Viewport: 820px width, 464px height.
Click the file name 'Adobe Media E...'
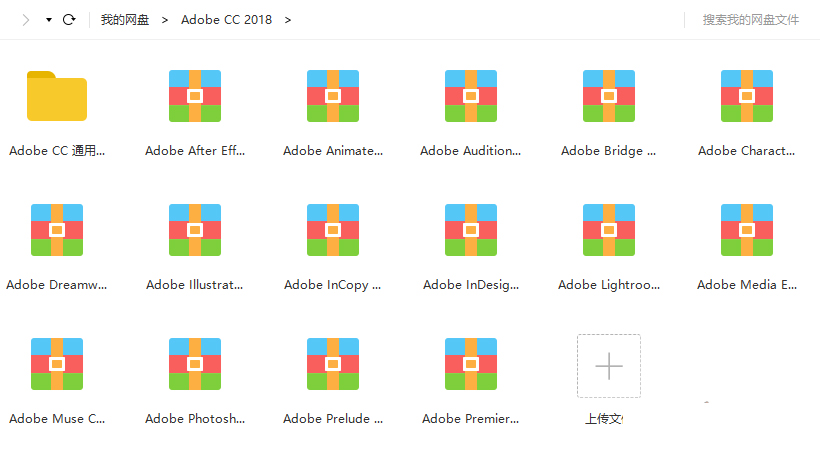747,285
